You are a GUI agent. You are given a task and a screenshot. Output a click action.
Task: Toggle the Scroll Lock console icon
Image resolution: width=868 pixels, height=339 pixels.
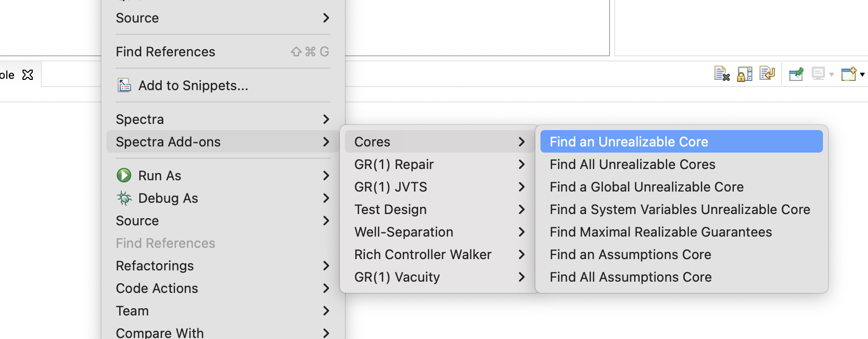click(745, 74)
